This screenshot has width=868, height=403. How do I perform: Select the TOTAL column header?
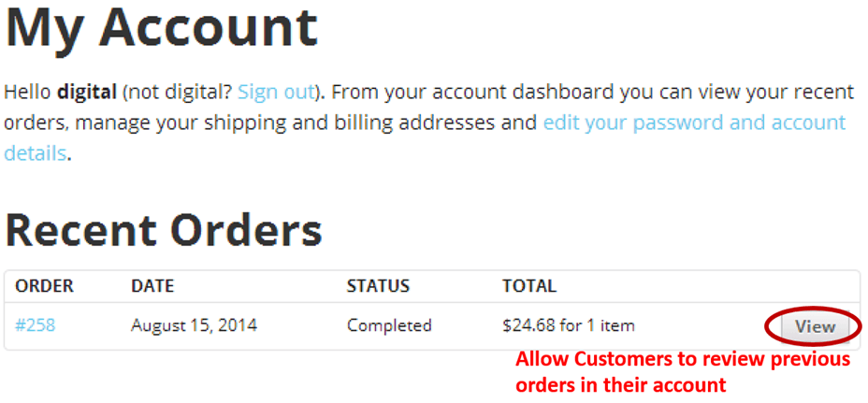[x=529, y=286]
